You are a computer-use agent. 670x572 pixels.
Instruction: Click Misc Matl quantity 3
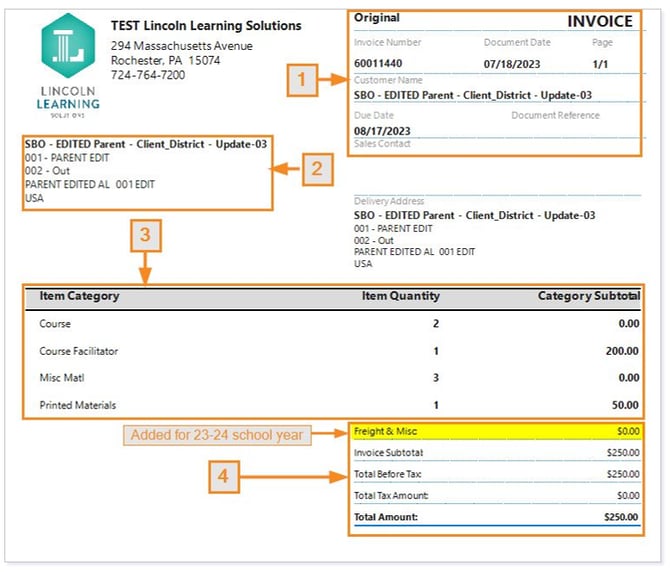click(436, 378)
